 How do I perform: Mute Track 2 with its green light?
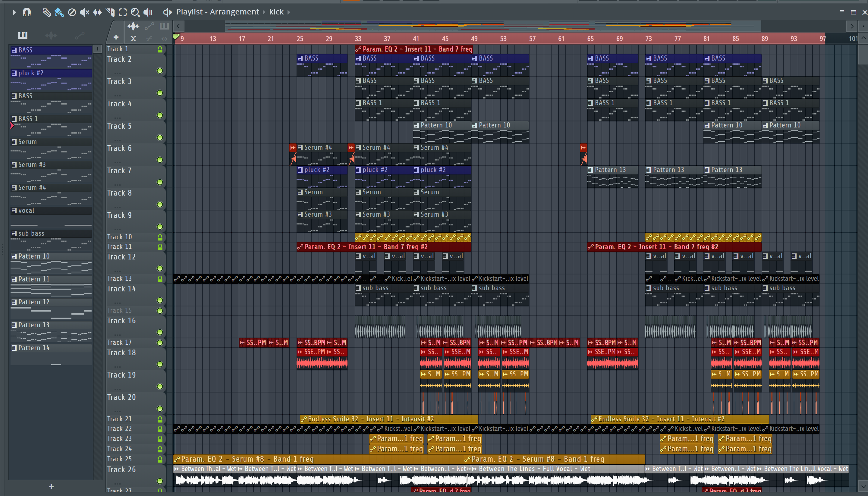159,71
